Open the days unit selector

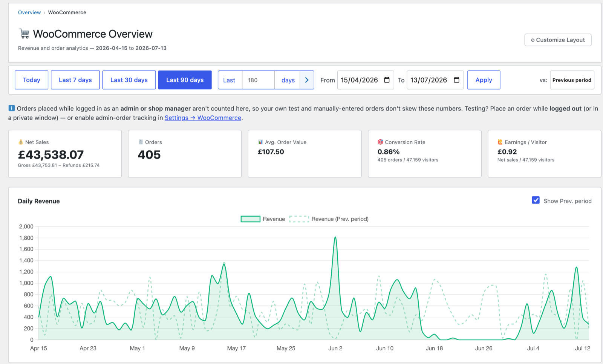(x=288, y=80)
